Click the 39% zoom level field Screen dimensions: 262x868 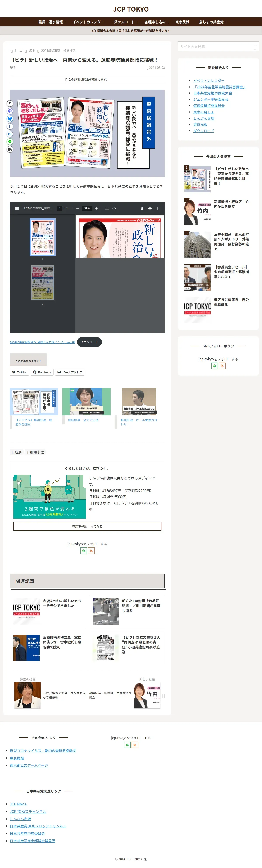(87, 208)
